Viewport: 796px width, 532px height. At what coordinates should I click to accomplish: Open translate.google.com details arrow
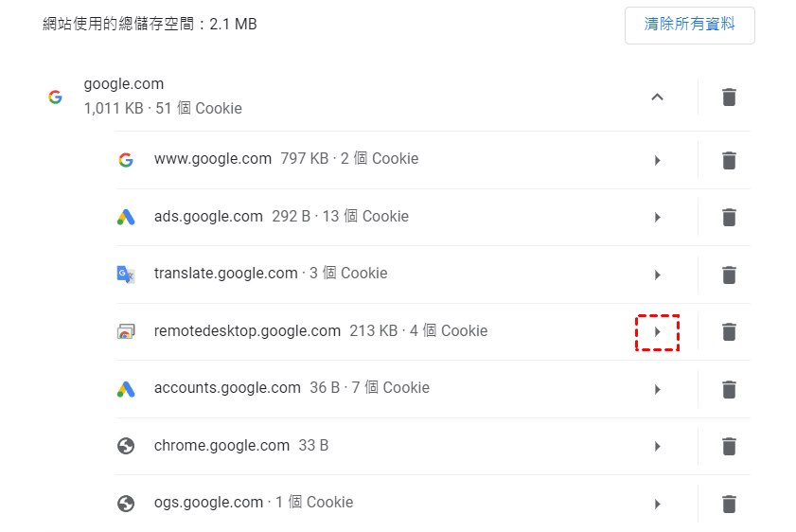tap(658, 275)
